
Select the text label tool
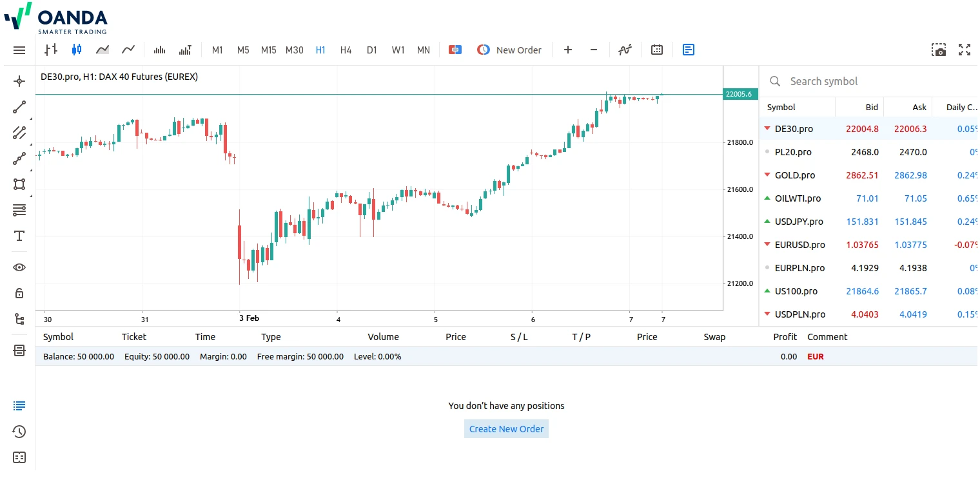[x=19, y=236]
